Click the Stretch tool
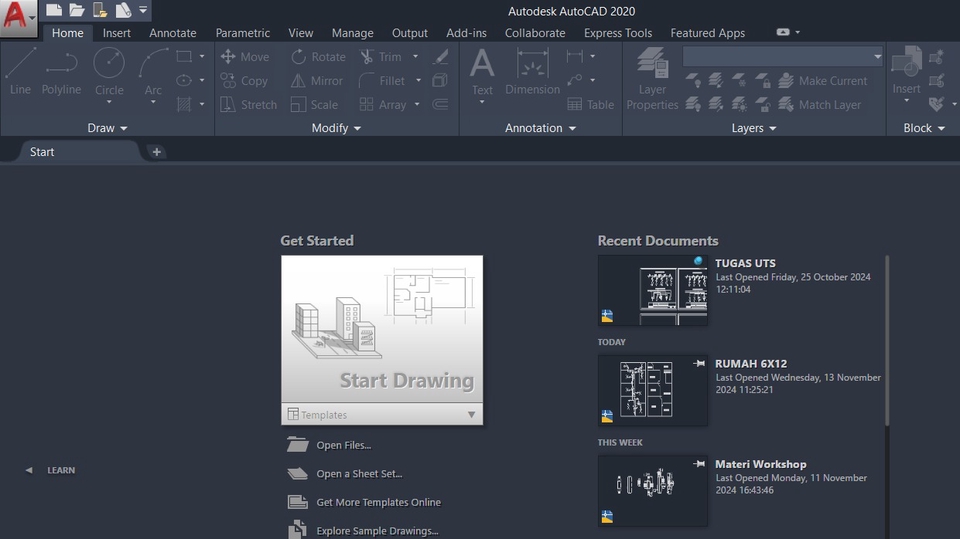 [249, 105]
